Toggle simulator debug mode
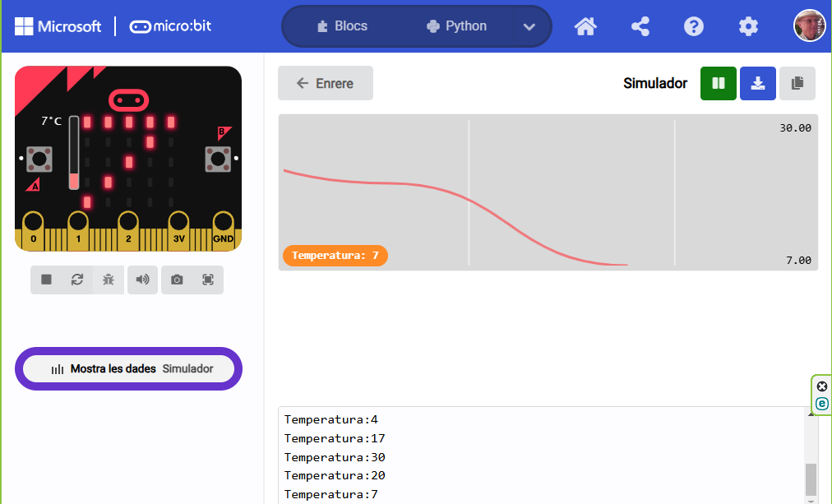 [x=108, y=280]
